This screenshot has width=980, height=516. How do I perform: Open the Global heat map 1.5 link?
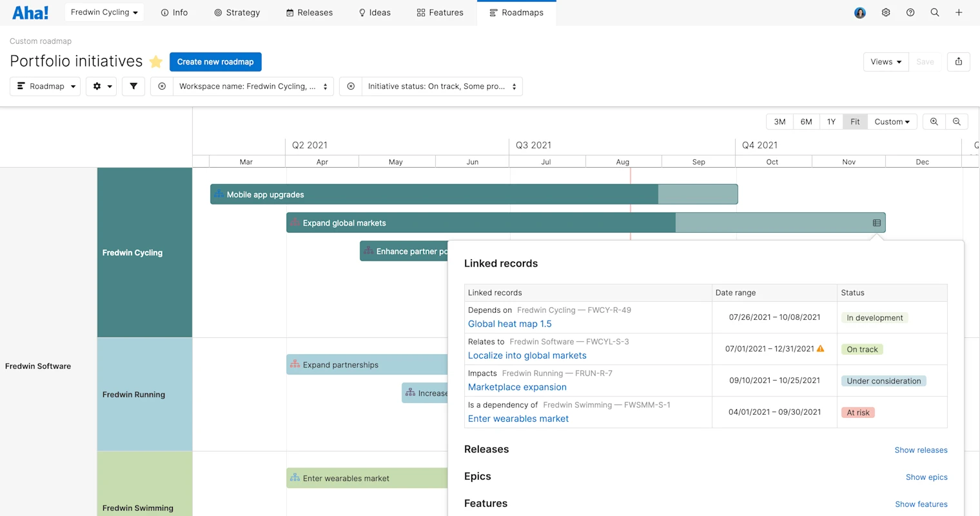point(509,323)
